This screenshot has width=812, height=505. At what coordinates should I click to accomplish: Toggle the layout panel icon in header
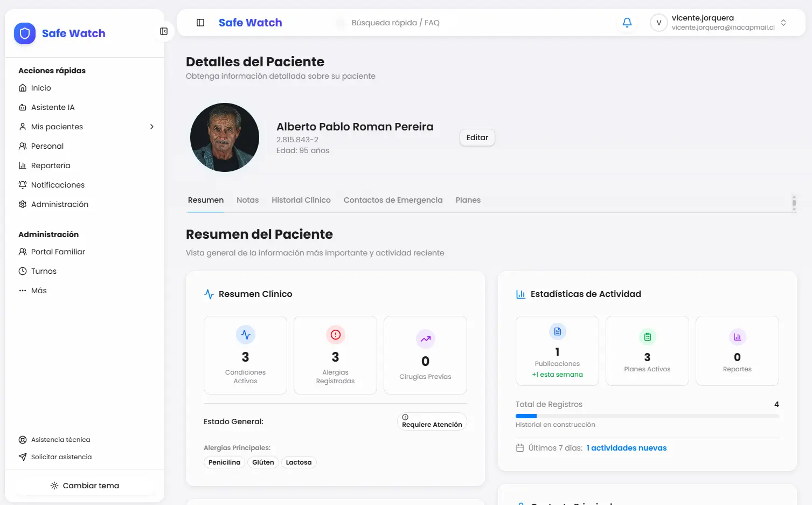200,22
